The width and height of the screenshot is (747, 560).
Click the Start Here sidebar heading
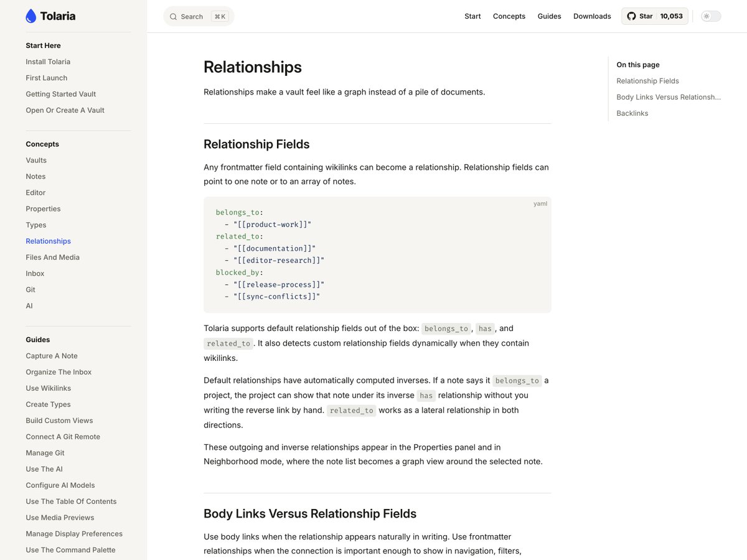[43, 45]
